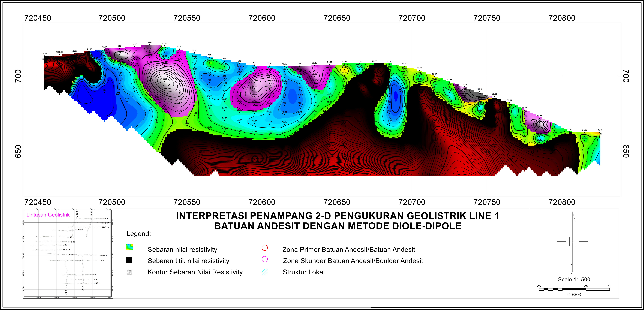Viewport: 644px width, 310px height.
Task: Click the red circle Zona Primer symbol
Action: tap(265, 248)
